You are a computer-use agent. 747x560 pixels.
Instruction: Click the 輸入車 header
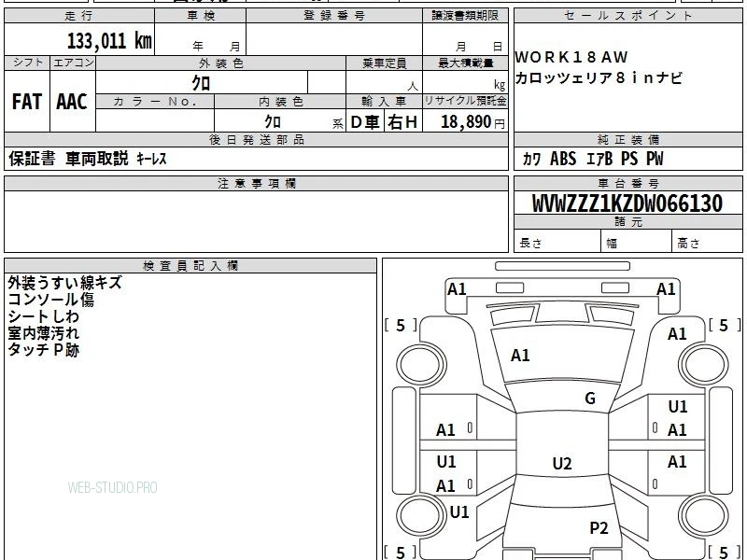click(x=384, y=101)
